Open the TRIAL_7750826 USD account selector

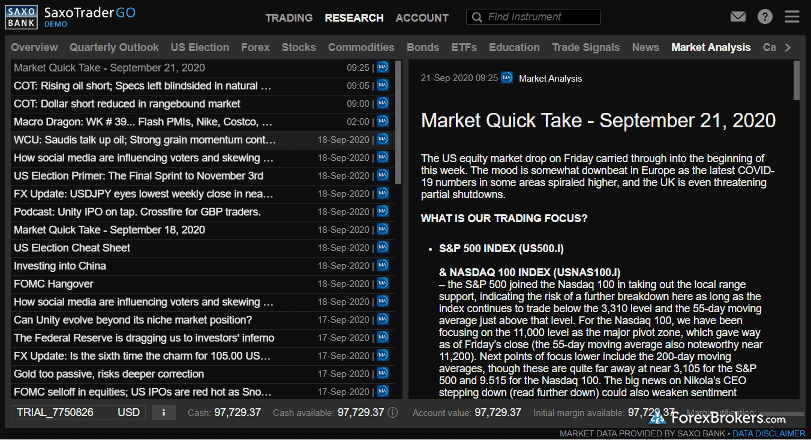[78, 413]
